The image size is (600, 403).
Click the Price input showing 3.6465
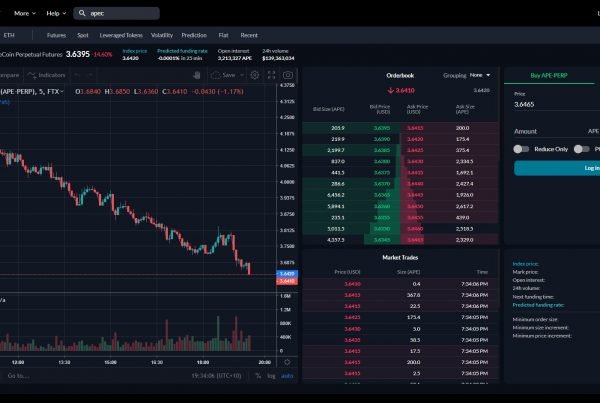click(x=557, y=104)
